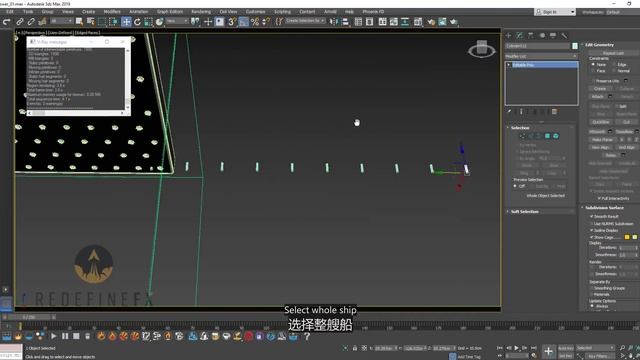
Task: Select Vertex sub-object level icon
Action: click(x=523, y=136)
